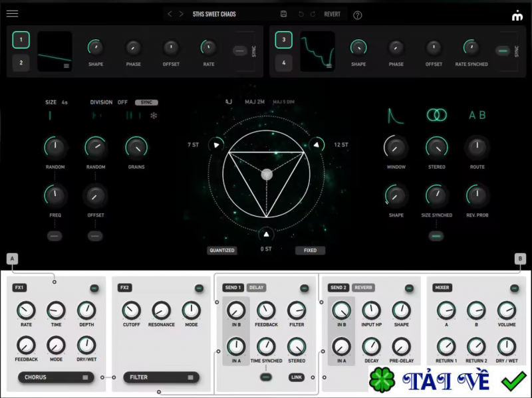Click the reverb DECAY knob

[371, 346]
